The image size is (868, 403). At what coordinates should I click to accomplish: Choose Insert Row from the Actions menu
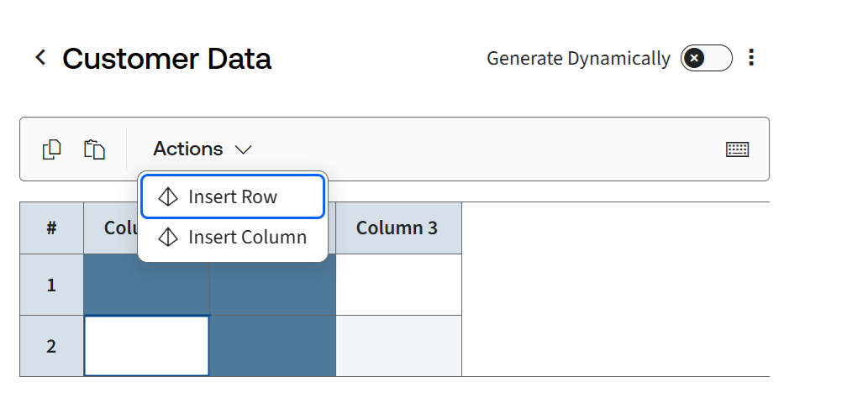(233, 196)
